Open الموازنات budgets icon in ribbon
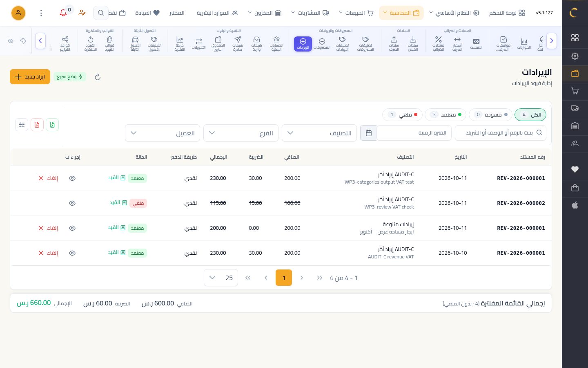 click(x=524, y=43)
